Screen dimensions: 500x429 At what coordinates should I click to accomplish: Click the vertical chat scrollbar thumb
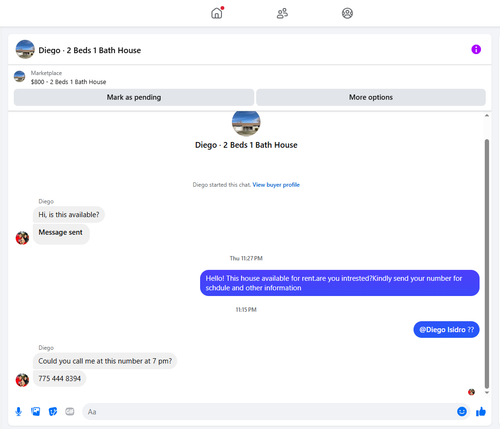487,263
